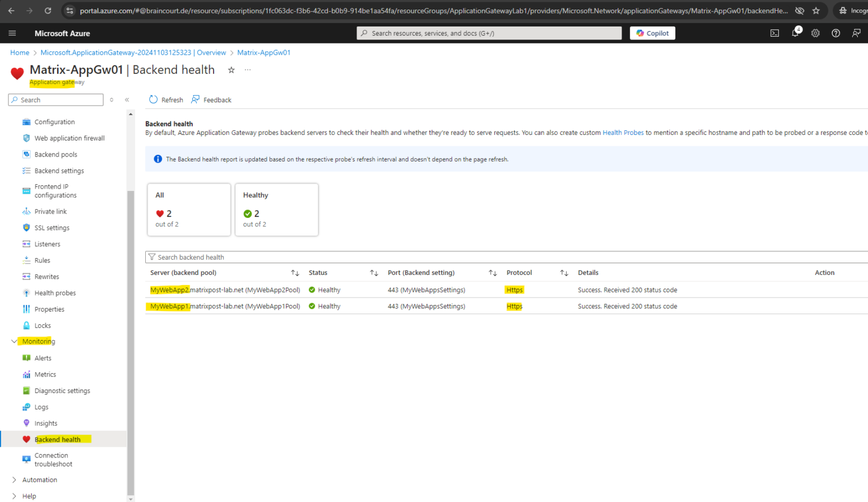The height and width of the screenshot is (502, 868).
Task: Open the Azure portal hamburger menu
Action: pos(12,33)
